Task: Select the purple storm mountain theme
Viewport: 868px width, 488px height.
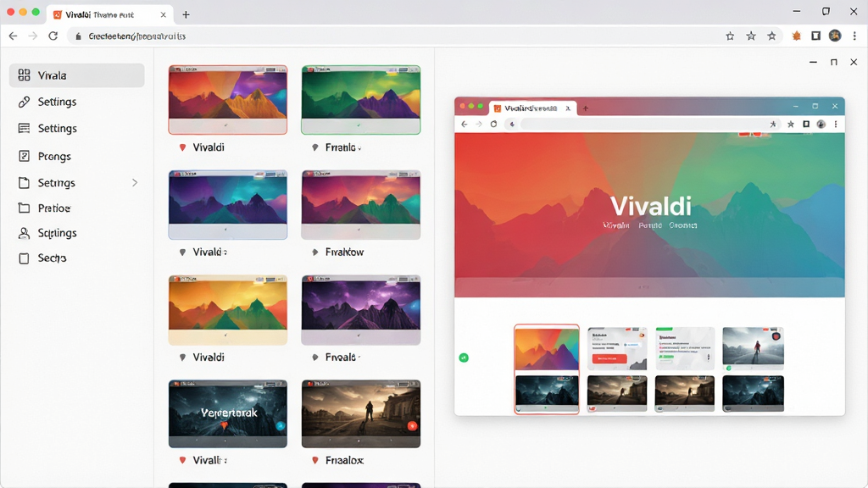Action: tap(361, 310)
